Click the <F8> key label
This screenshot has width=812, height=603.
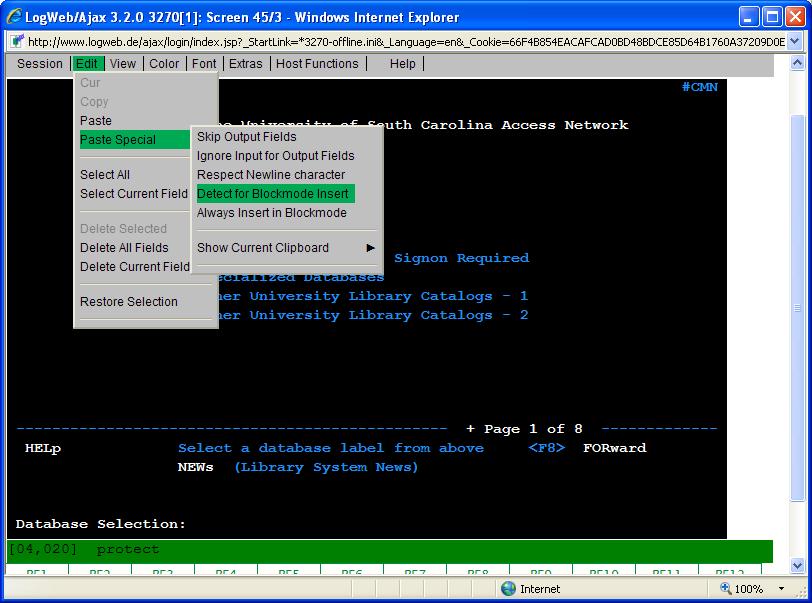coord(547,448)
